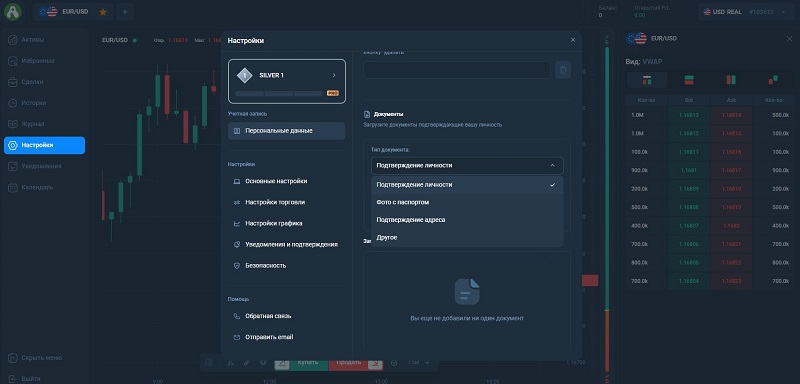Click the vertical buy/sell sentiment bar

(x=607, y=209)
